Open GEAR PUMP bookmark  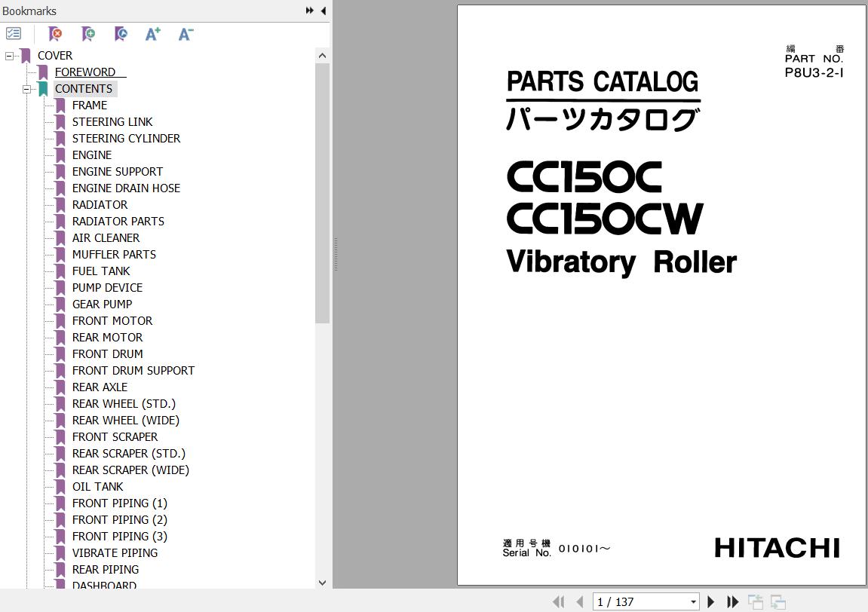102,304
